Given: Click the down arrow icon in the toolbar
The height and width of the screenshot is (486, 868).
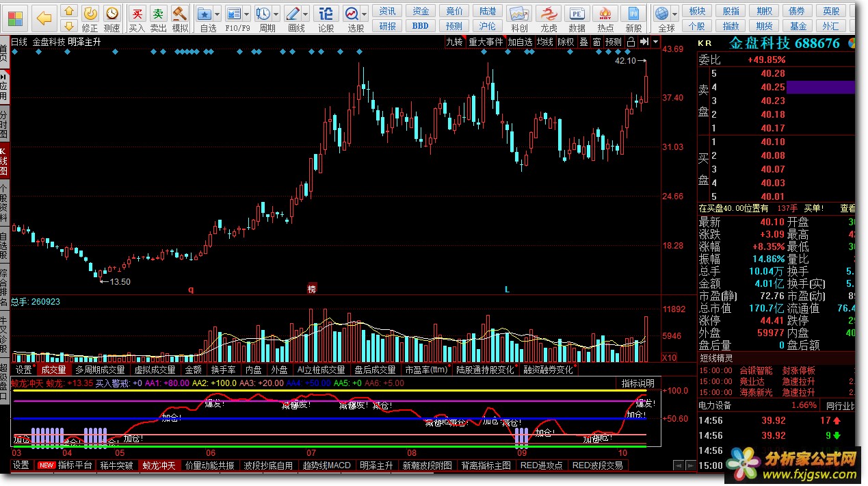Looking at the screenshot, I should pyautogui.click(x=69, y=27).
